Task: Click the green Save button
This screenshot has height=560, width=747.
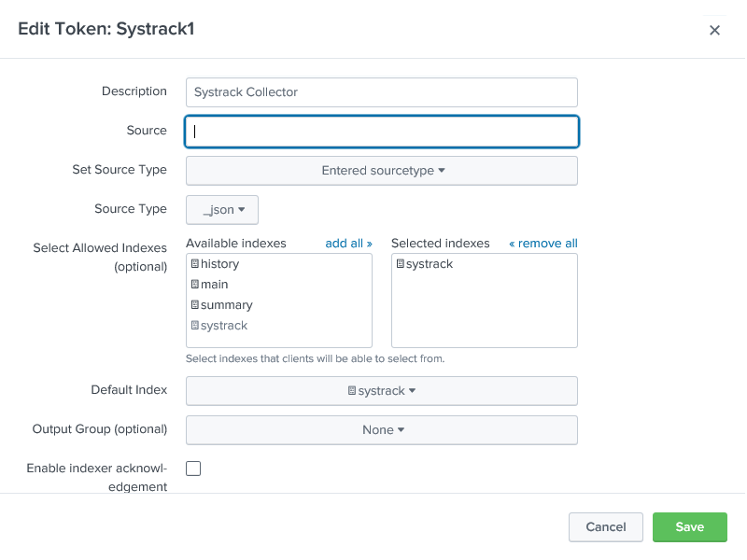Action: tap(690, 527)
